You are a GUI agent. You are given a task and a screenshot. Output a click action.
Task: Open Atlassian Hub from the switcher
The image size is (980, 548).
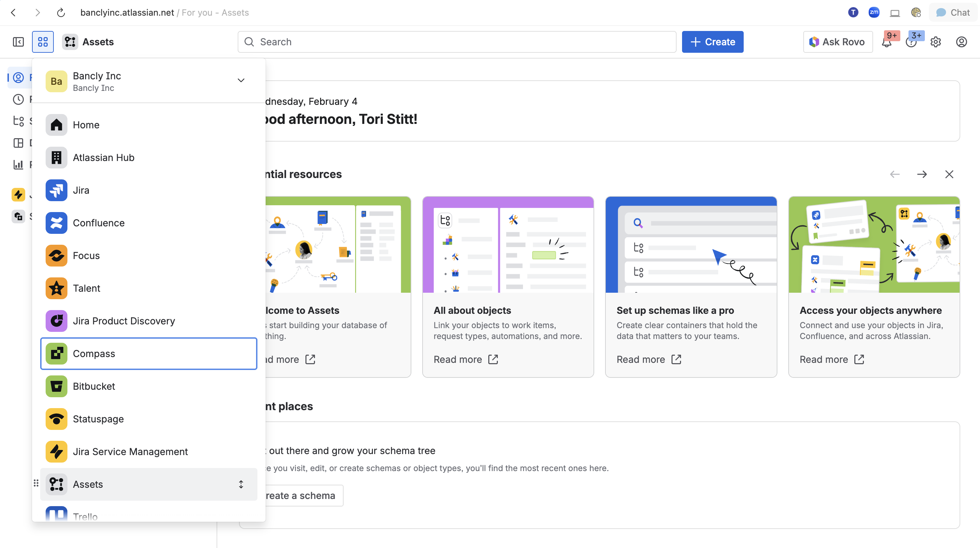point(149,158)
